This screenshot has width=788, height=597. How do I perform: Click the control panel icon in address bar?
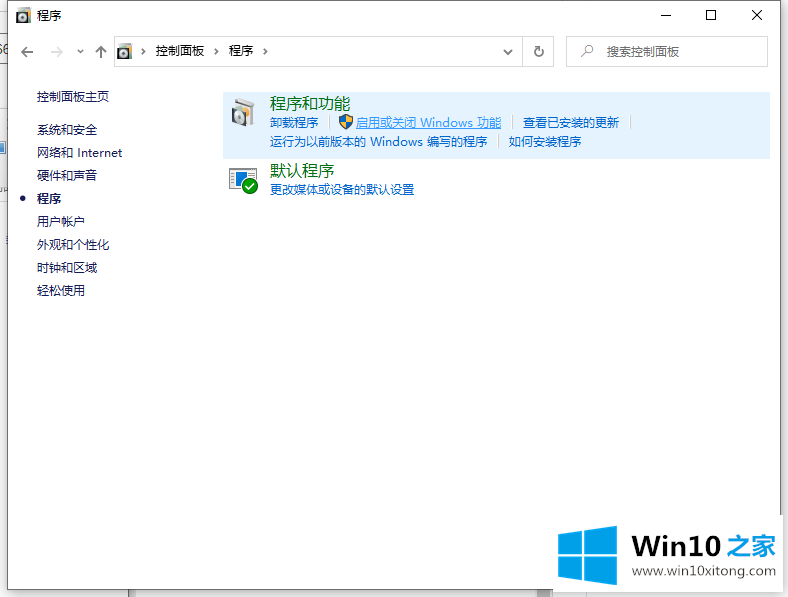125,52
